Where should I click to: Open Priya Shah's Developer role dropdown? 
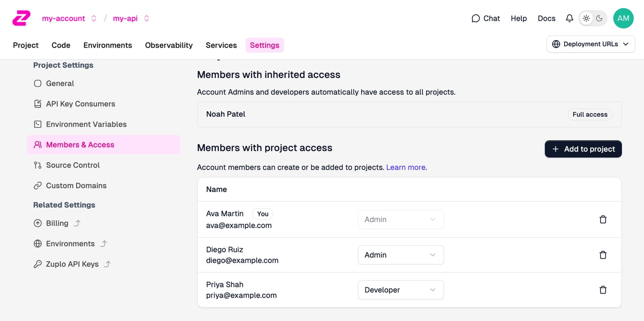pyautogui.click(x=400, y=290)
